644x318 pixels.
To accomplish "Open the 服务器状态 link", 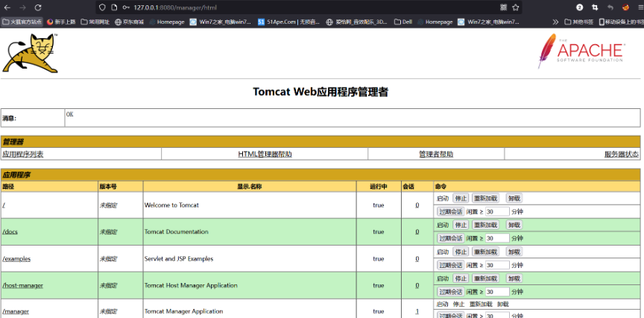I will [621, 155].
